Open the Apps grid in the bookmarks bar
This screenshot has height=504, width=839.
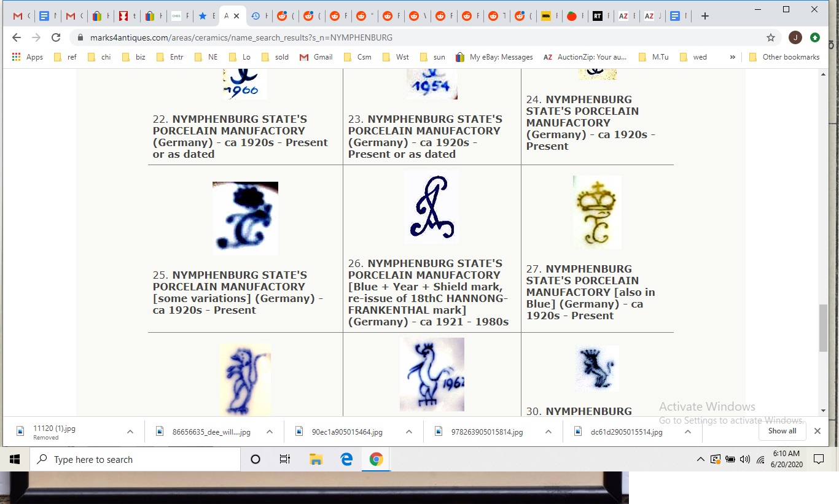[27, 57]
